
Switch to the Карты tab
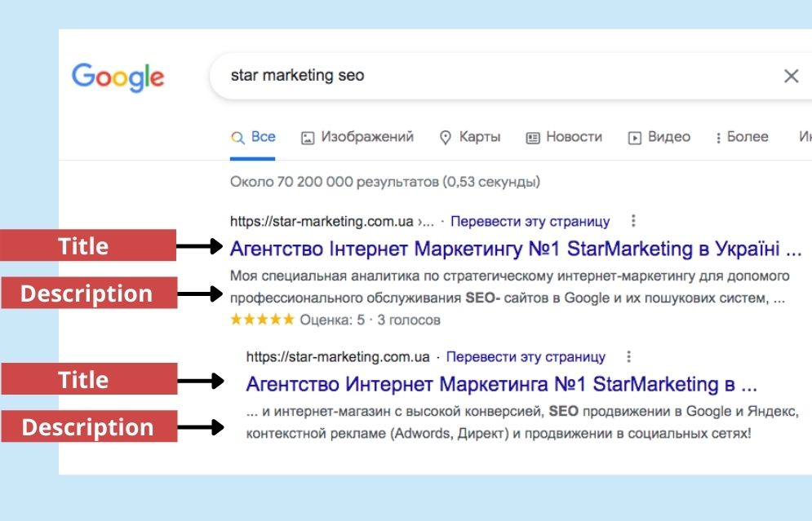(480, 137)
